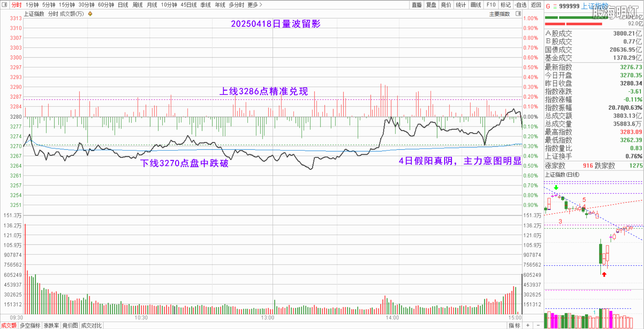Image resolution: width=644 pixels, height=329 pixels.
Task: Click the 999999 index code
Action: (x=569, y=6)
